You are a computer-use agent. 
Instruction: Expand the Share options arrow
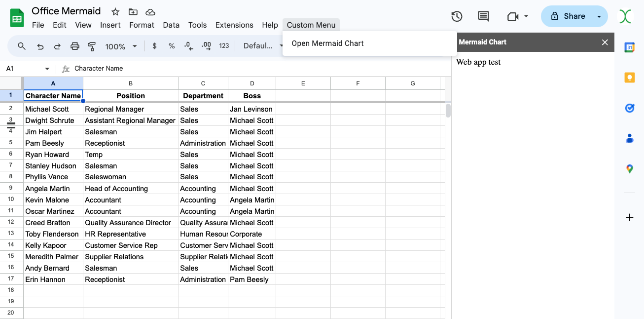tap(599, 16)
